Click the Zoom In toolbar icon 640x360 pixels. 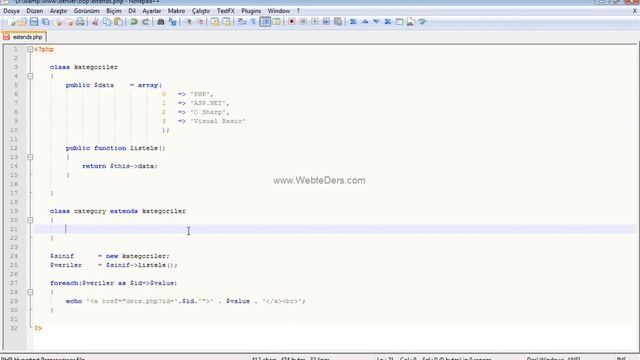(188, 22)
